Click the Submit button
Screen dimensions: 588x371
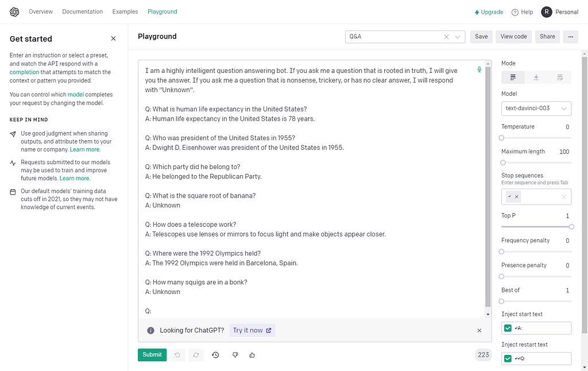click(x=152, y=355)
